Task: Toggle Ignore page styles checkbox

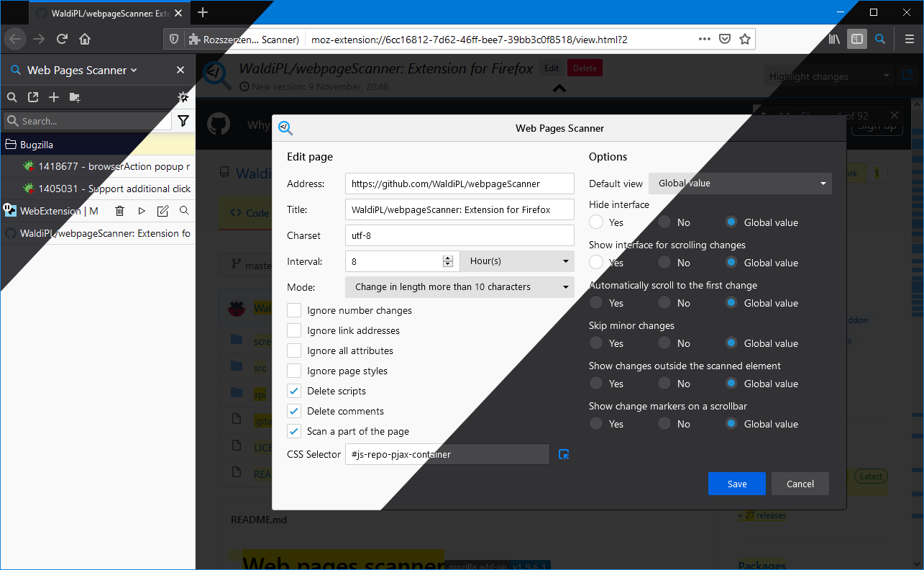Action: pyautogui.click(x=294, y=371)
